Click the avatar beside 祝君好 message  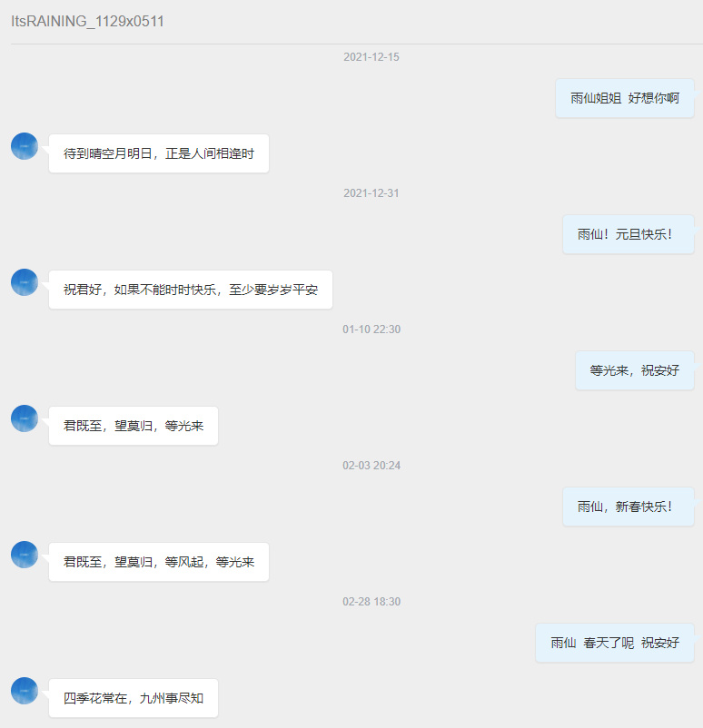pos(25,282)
